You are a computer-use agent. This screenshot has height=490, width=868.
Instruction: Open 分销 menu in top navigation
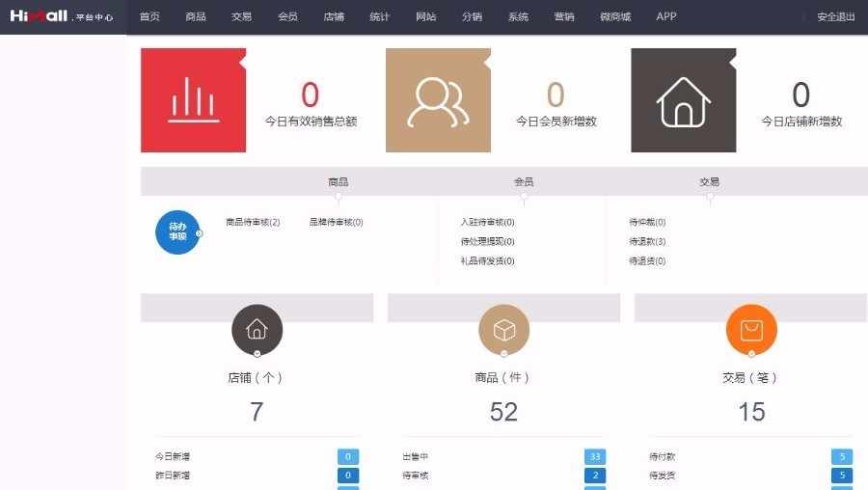472,16
